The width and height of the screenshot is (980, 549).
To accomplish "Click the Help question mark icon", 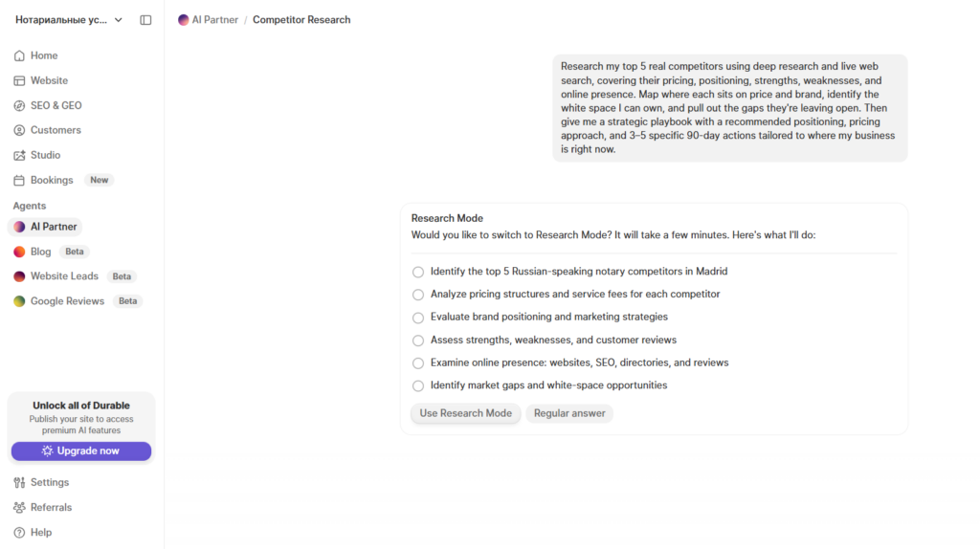I will point(19,532).
